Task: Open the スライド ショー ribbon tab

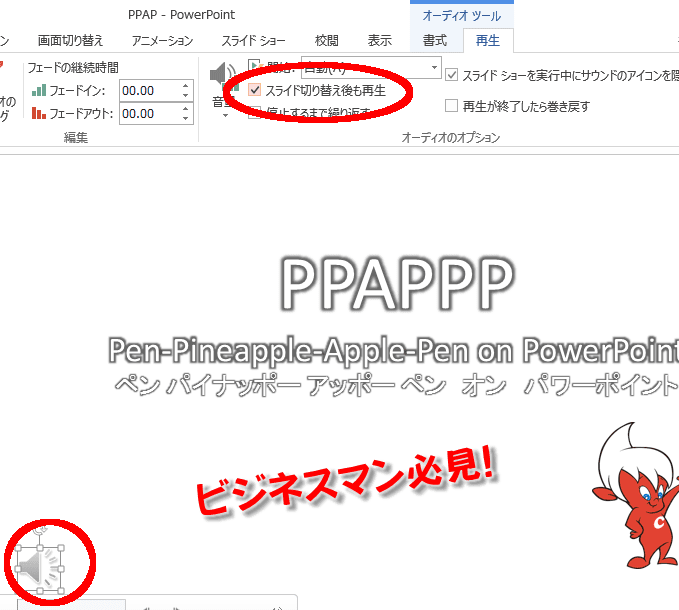Action: click(x=253, y=40)
